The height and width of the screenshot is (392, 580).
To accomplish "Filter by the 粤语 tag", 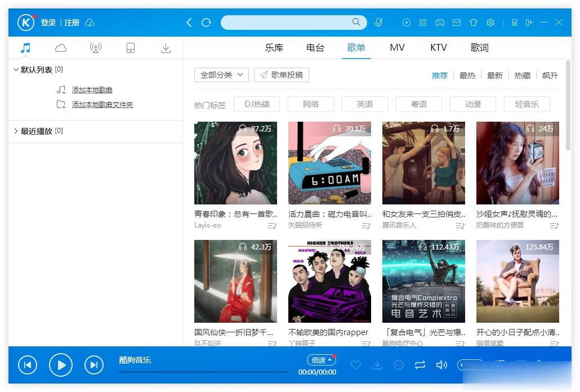I will (x=419, y=104).
